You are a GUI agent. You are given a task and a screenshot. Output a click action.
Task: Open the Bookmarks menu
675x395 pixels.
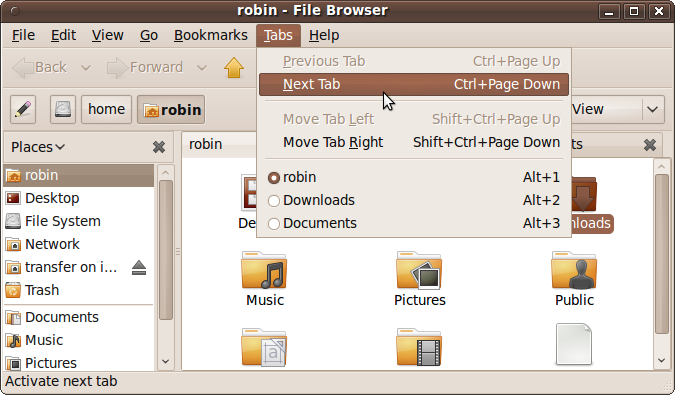211,35
